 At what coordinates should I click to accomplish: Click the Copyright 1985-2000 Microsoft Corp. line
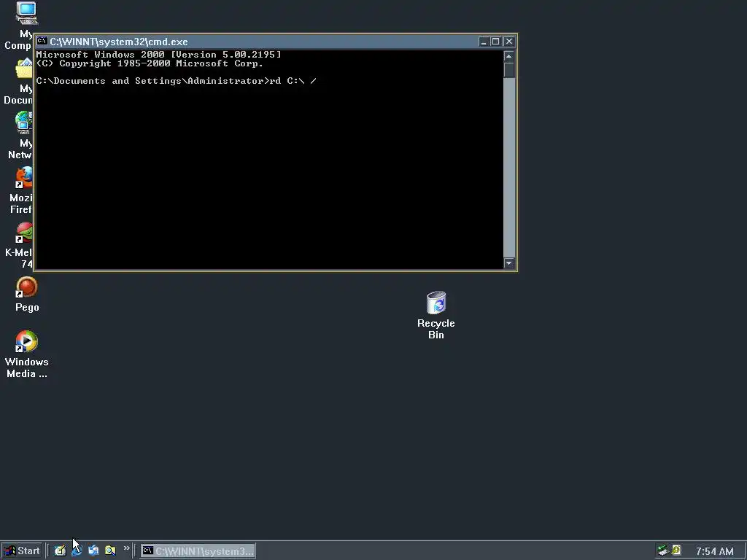(x=150, y=63)
